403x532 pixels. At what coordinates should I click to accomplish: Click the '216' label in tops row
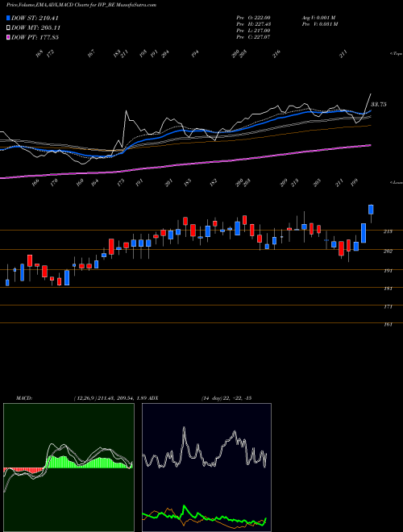click(276, 54)
